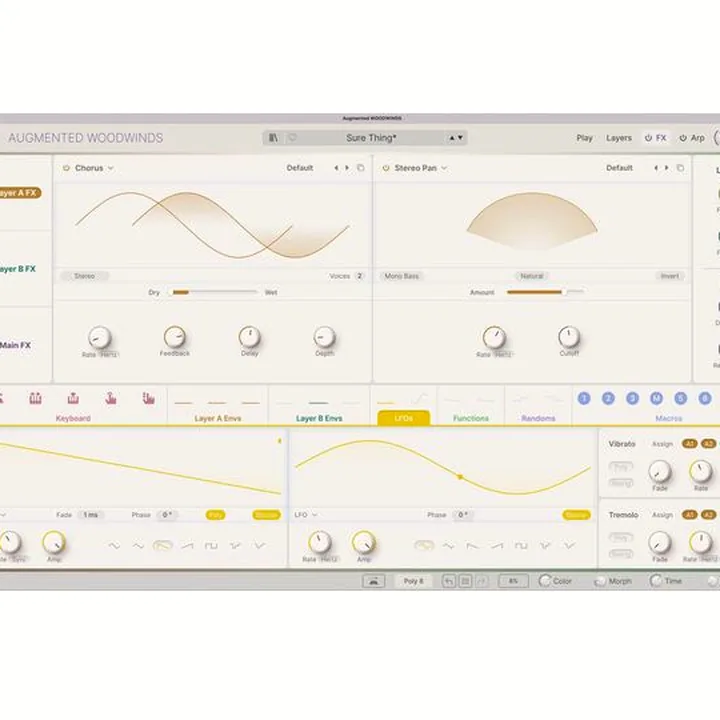Click the Stereo Pan Amount slider
Viewport: 720px width, 720px height.
point(545,292)
